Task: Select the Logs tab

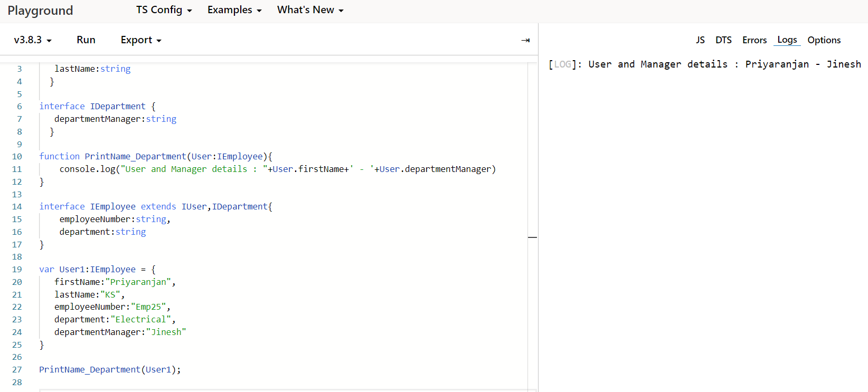Action: 787,40
